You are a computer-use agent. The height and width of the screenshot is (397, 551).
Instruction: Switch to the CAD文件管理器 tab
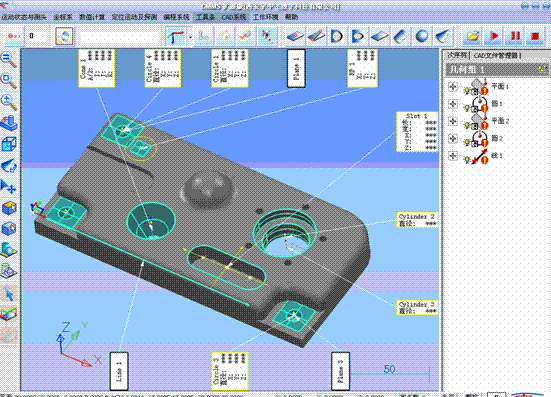click(x=497, y=56)
